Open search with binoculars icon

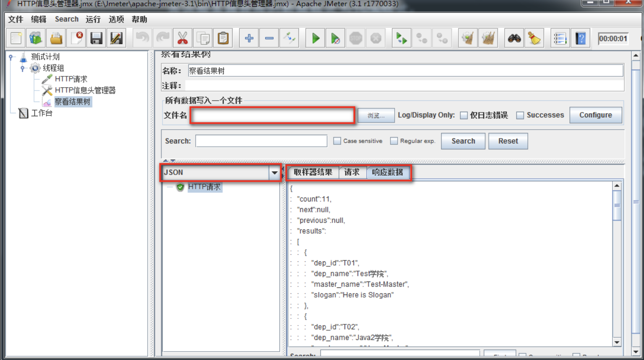tap(514, 39)
